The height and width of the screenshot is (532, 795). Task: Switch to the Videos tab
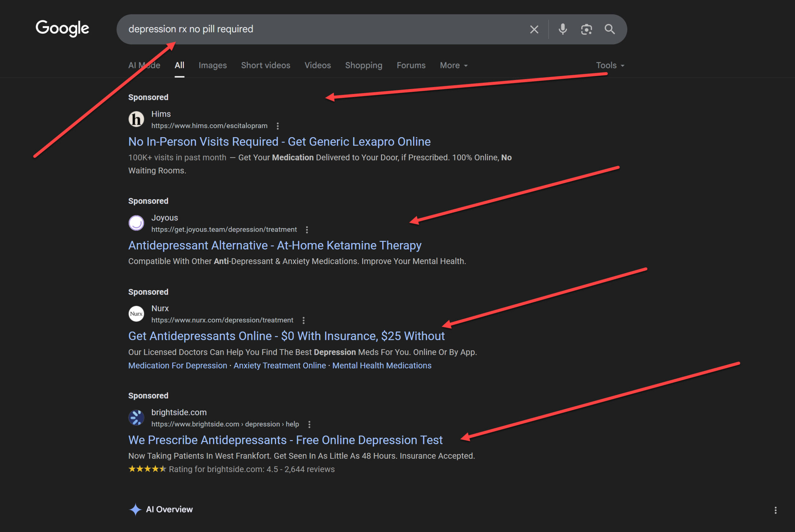coord(318,65)
